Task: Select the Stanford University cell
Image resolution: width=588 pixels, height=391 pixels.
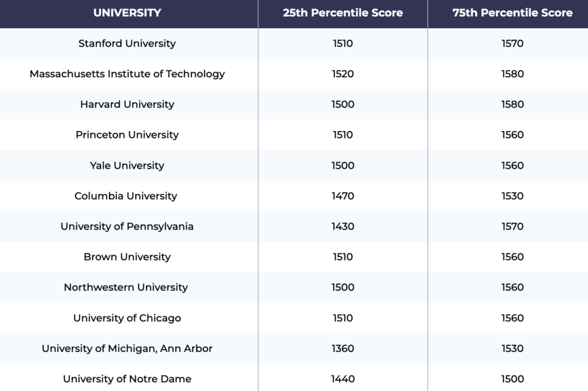Action: [127, 44]
